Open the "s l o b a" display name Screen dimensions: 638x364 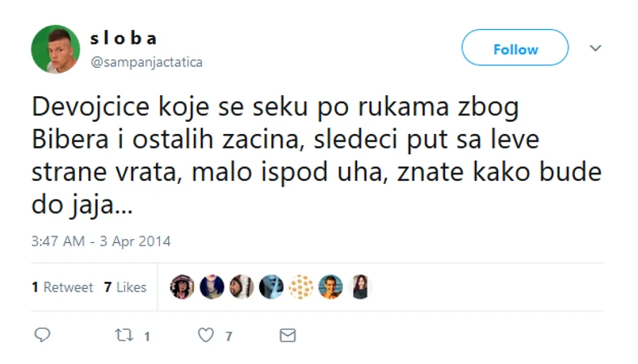[124, 39]
